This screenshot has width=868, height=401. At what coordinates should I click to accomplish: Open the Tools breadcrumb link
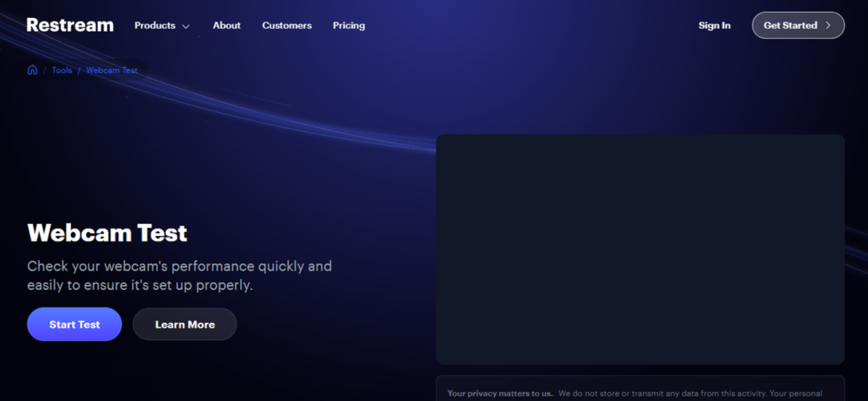click(x=62, y=70)
